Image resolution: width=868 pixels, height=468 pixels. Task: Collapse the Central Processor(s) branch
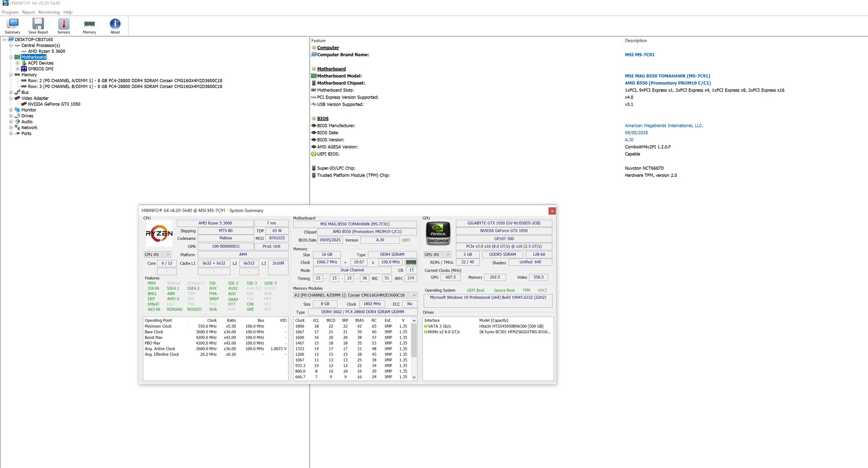click(11, 45)
